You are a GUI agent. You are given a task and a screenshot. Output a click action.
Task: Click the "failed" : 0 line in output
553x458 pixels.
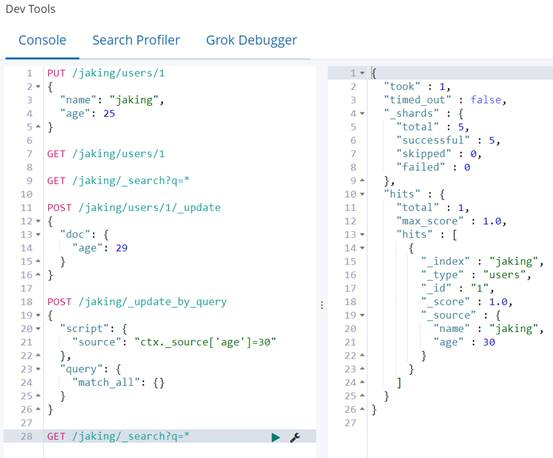tap(433, 167)
